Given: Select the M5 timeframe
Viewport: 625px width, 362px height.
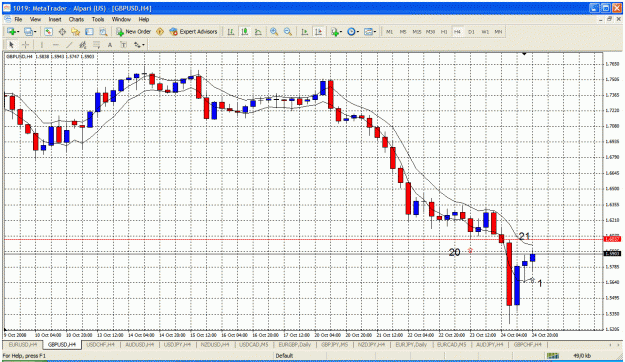Looking at the screenshot, I should point(403,32).
